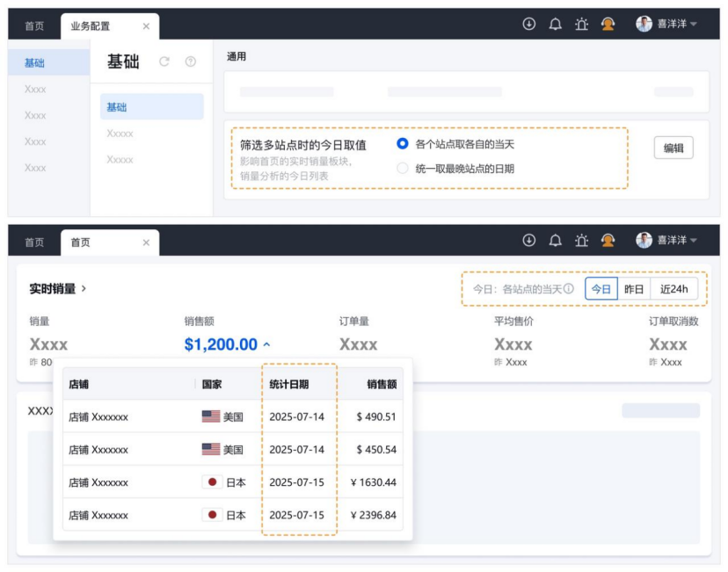
Task: Click the alarm siren icon in the header
Action: (583, 22)
